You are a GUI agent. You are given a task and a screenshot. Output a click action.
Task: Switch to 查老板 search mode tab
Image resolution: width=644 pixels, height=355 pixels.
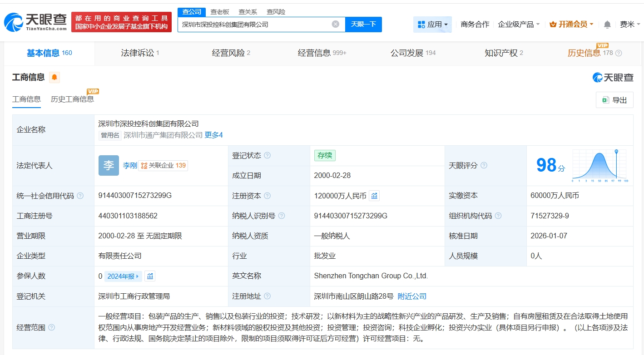click(220, 12)
